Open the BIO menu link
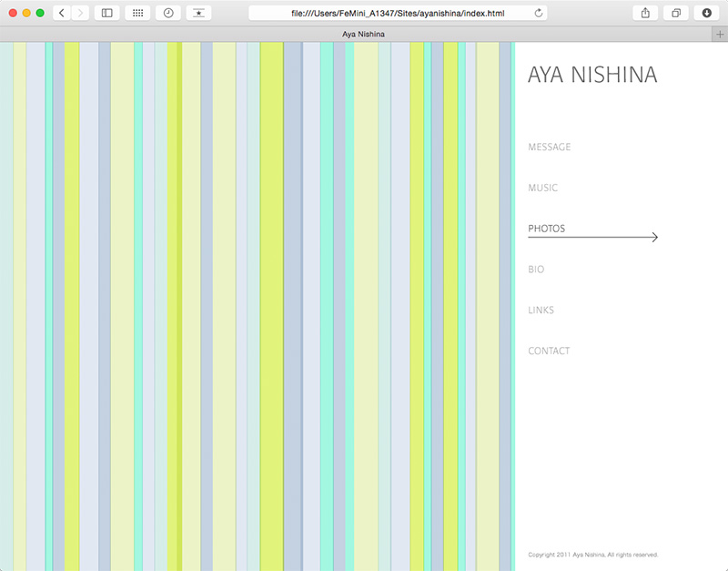This screenshot has width=728, height=571. tap(536, 270)
